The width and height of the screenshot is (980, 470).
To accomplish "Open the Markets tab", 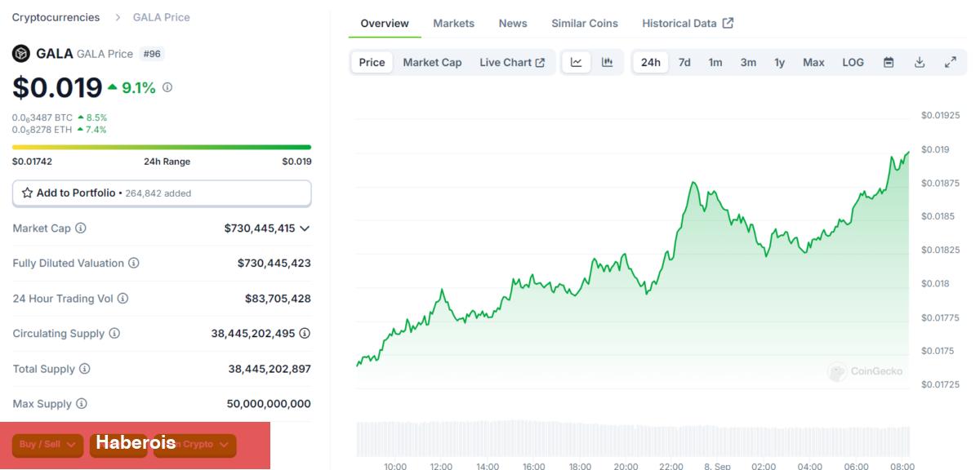I will pyautogui.click(x=454, y=24).
